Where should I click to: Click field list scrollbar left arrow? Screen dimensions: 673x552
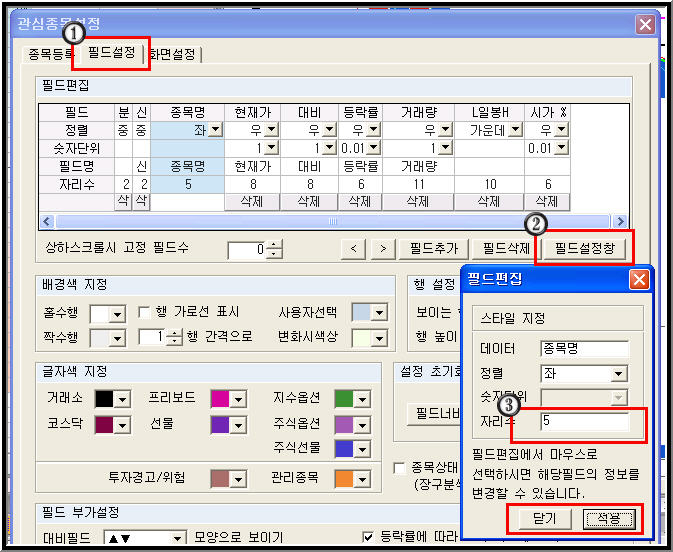tap(47, 221)
